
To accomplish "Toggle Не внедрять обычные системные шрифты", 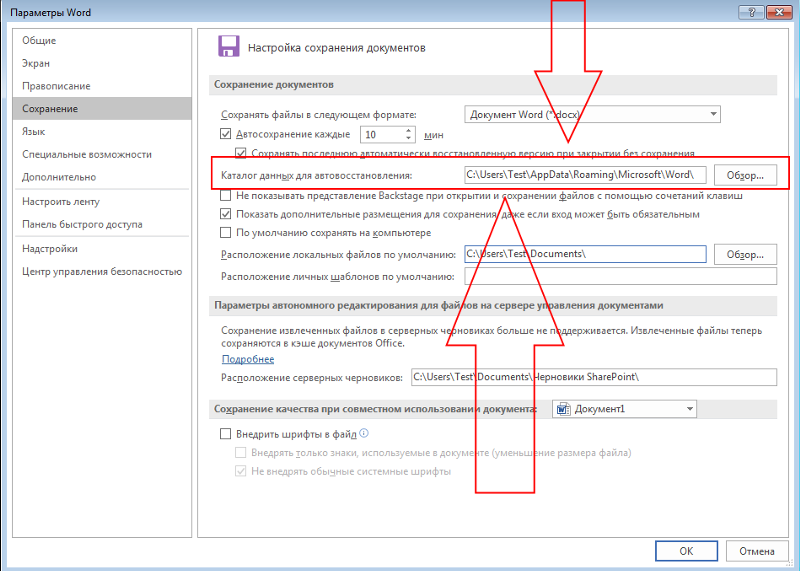I will pyautogui.click(x=241, y=471).
